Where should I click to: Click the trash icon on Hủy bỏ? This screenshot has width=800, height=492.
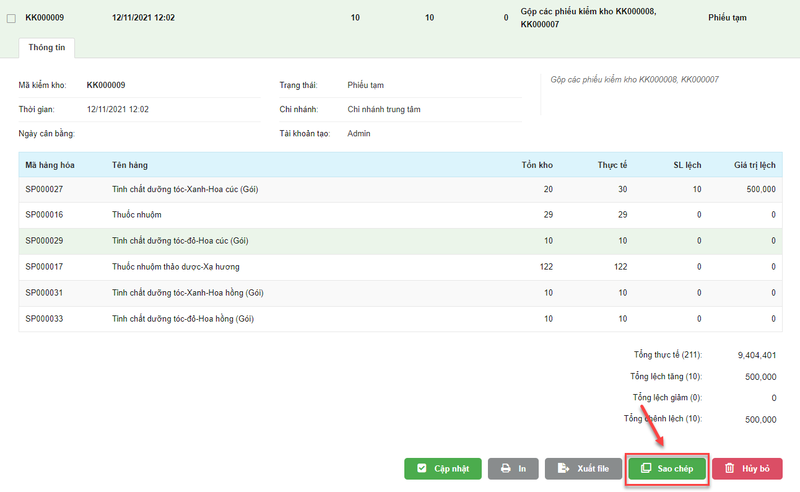point(730,468)
